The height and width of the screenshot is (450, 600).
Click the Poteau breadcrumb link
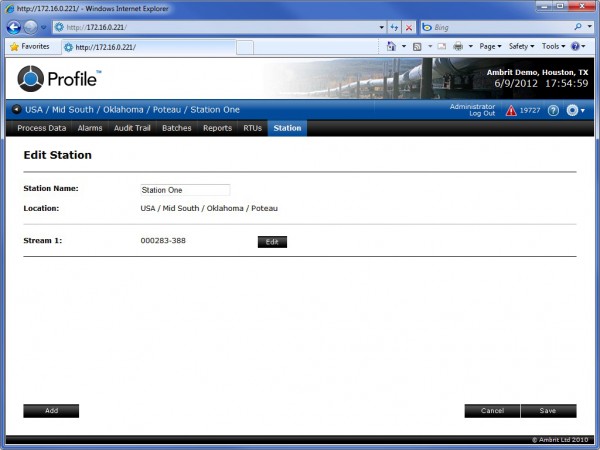click(167, 110)
